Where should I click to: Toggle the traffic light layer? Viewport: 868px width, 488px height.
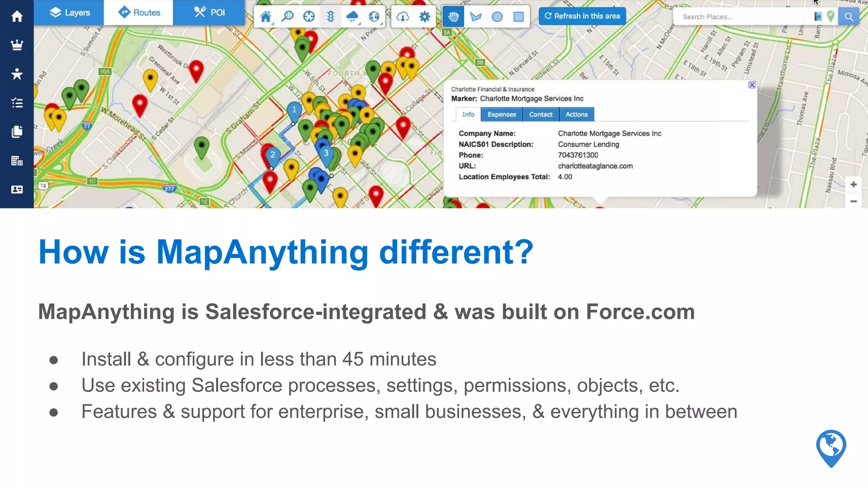[331, 17]
